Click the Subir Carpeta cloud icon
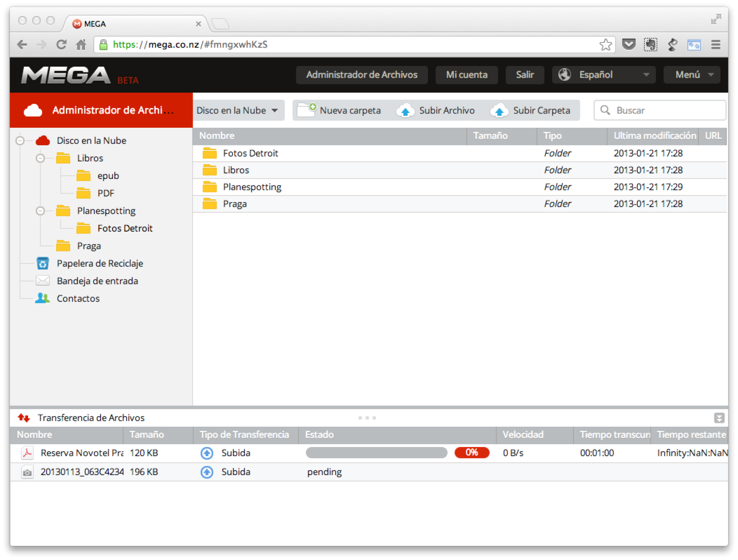Image resolution: width=738 pixels, height=560 pixels. click(x=499, y=111)
